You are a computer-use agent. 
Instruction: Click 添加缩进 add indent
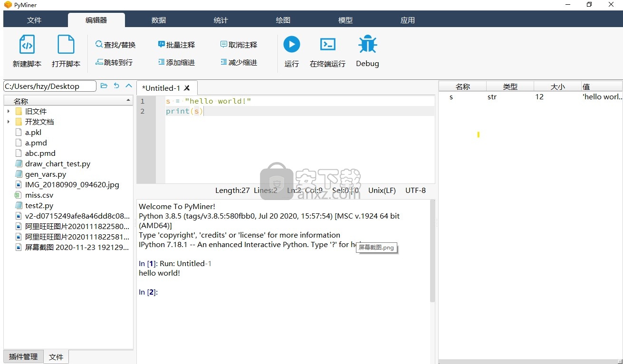coord(176,62)
